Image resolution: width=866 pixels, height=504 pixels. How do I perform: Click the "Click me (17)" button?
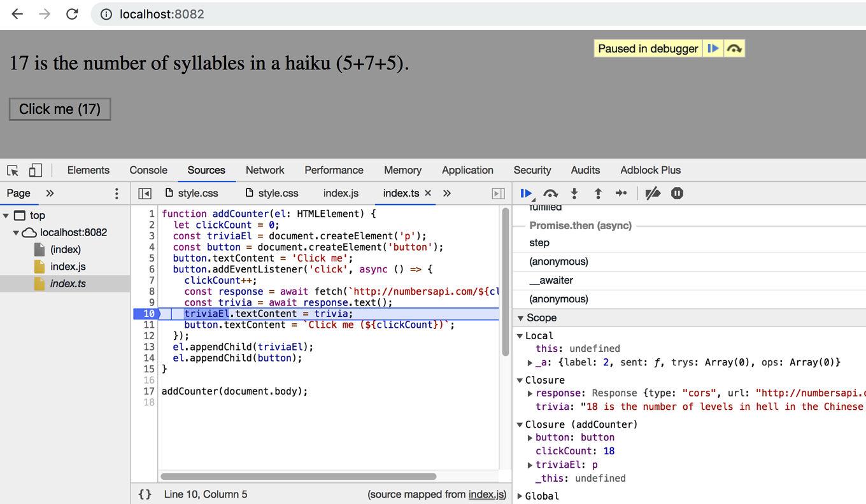60,109
